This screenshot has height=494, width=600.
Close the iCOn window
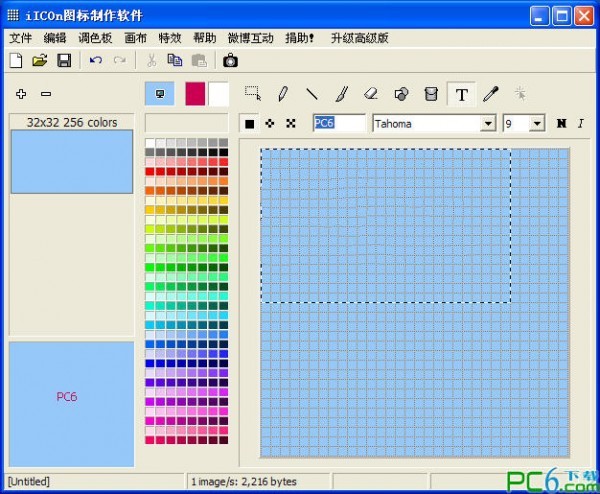point(584,16)
